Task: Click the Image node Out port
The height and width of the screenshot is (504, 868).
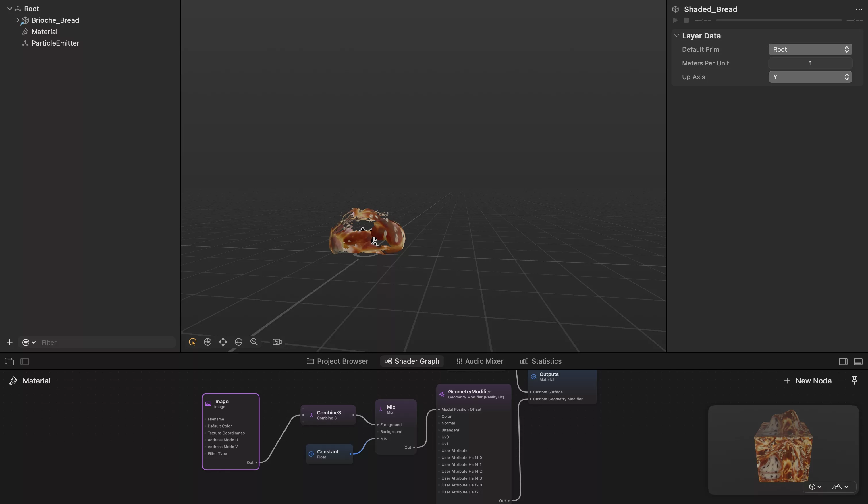Action: point(256,462)
